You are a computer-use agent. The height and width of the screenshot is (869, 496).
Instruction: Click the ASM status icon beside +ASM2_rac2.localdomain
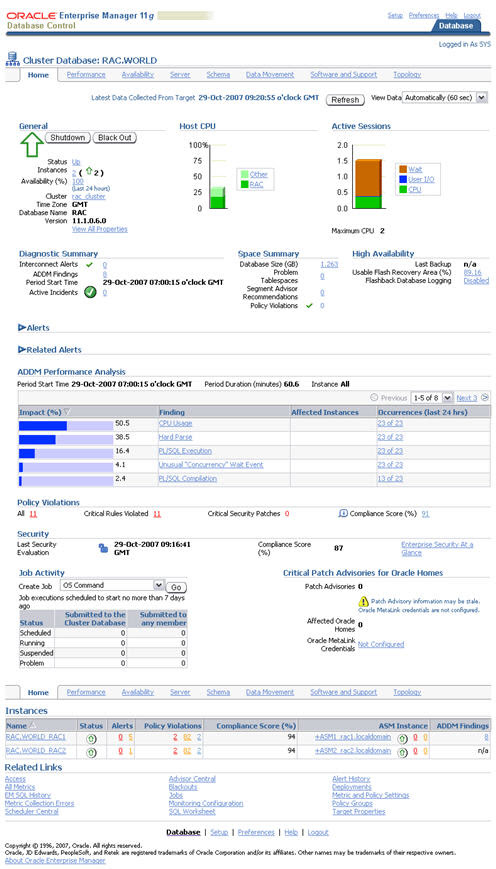[402, 752]
